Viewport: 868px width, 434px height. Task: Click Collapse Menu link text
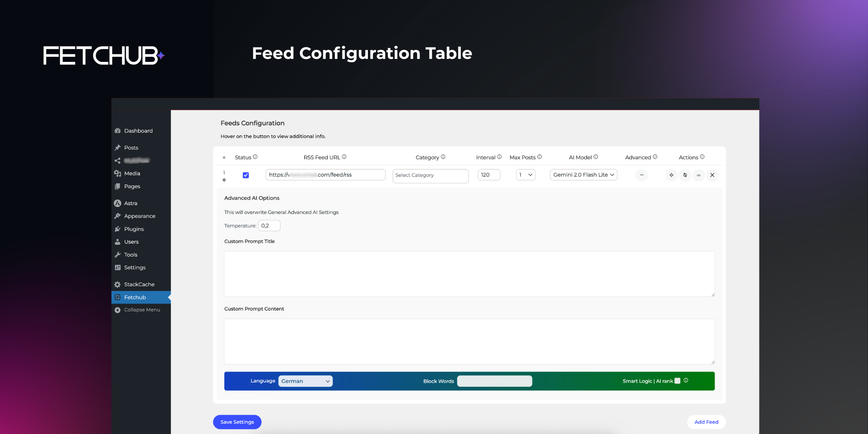click(x=142, y=310)
